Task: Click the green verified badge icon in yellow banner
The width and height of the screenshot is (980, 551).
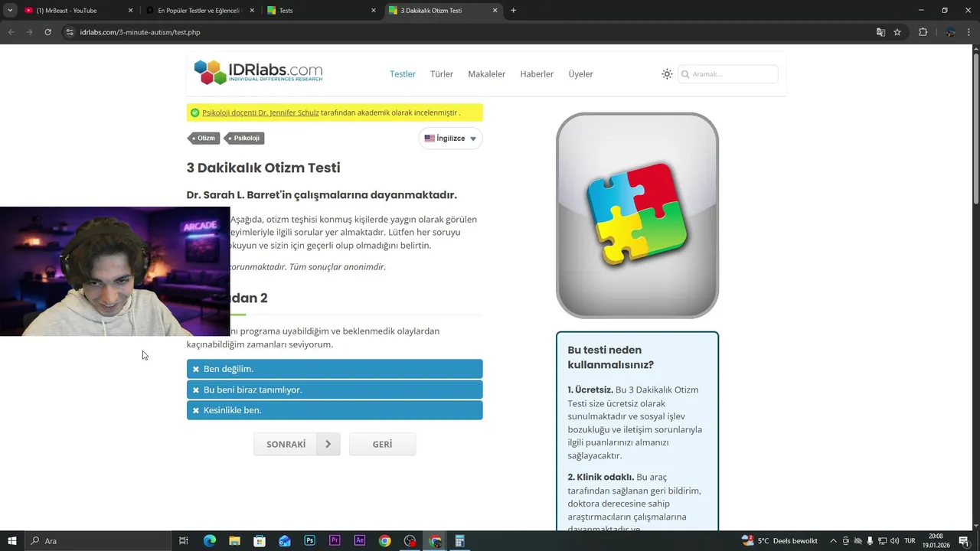Action: pyautogui.click(x=194, y=112)
